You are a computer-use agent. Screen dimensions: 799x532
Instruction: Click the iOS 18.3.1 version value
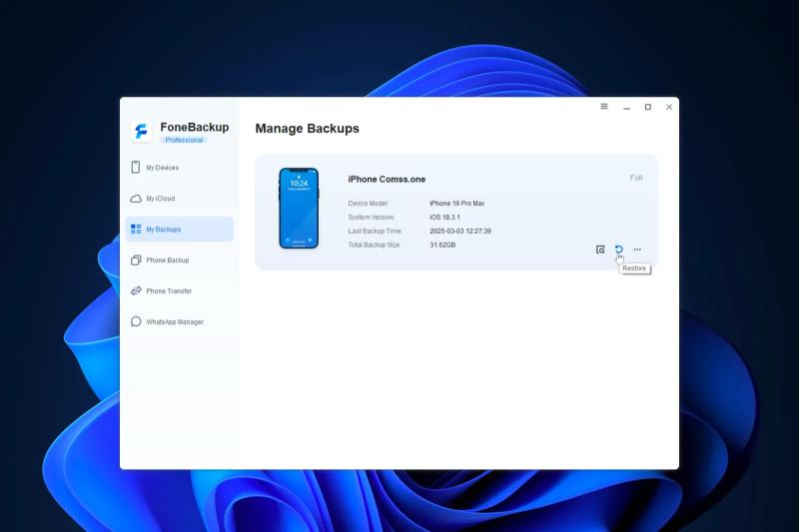coord(444,217)
